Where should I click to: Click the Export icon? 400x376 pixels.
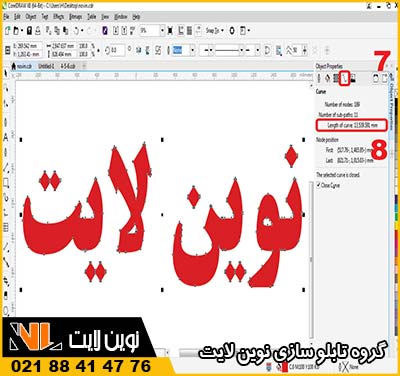(x=124, y=31)
